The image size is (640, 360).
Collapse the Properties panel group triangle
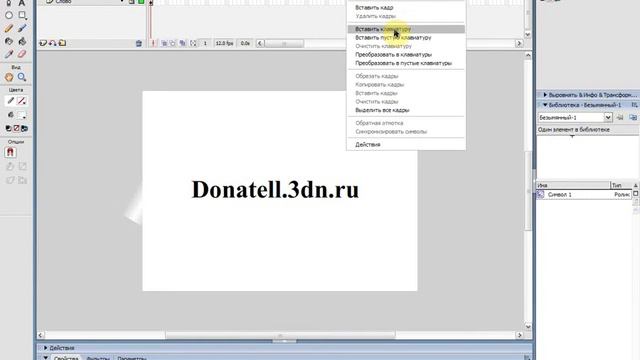point(45,358)
